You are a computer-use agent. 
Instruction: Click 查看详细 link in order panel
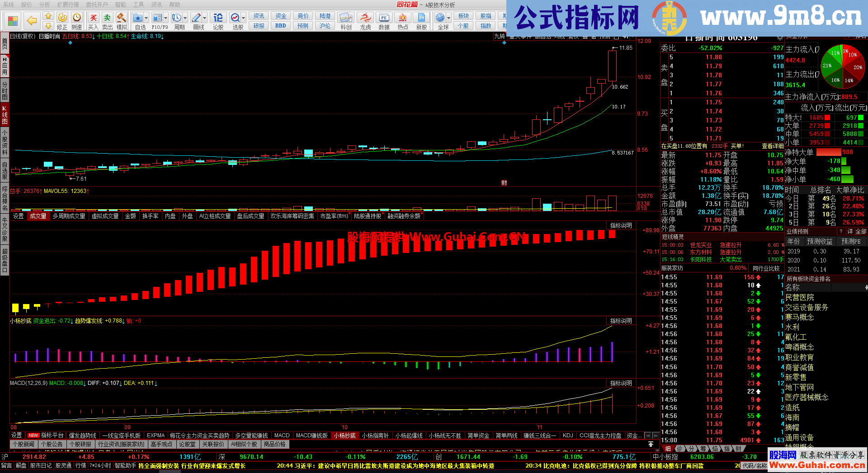tap(772, 146)
